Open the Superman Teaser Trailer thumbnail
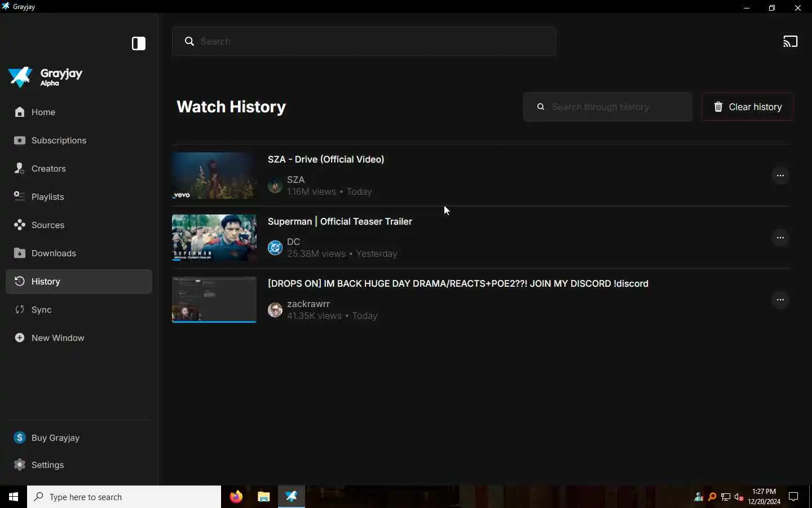The image size is (812, 508). coord(214,238)
